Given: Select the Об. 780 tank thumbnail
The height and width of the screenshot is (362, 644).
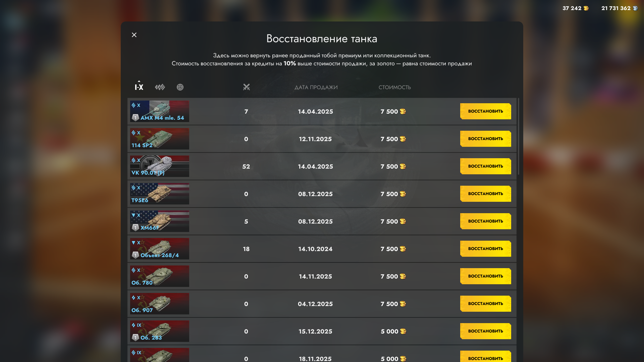Looking at the screenshot, I should point(160,276).
